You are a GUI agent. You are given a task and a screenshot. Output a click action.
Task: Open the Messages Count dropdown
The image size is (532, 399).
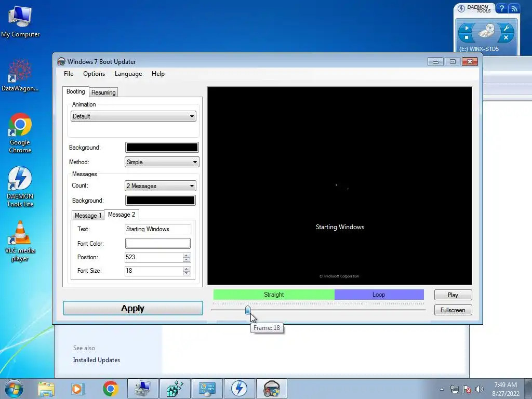click(160, 185)
